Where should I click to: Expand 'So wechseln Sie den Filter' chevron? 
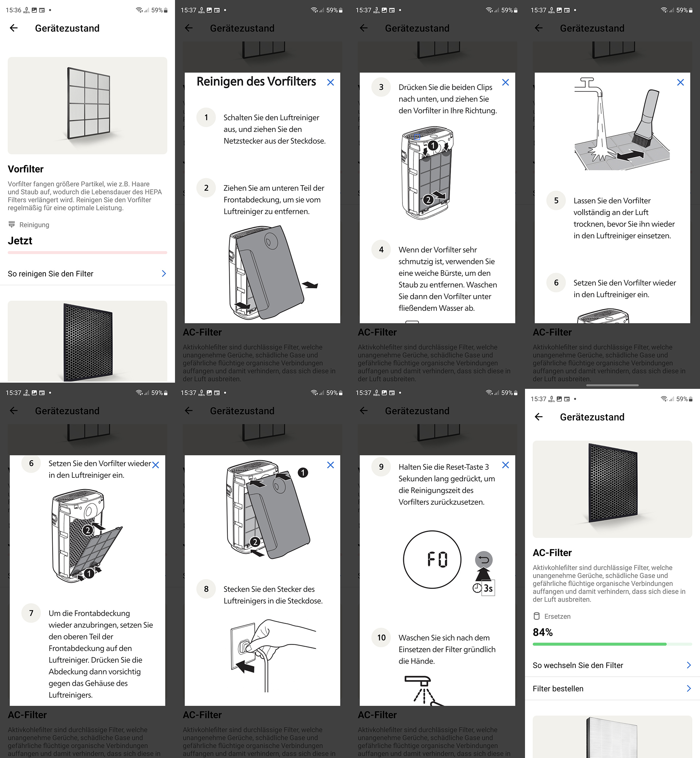click(689, 665)
